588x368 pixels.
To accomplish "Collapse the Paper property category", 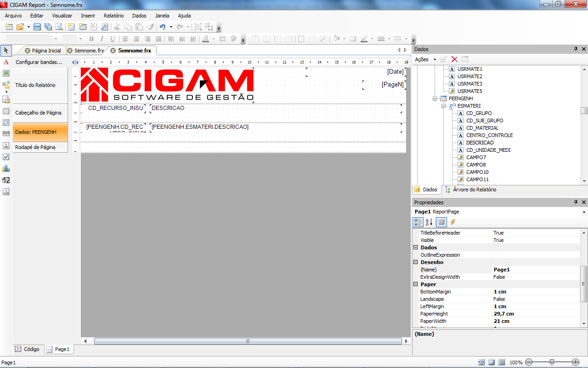I will point(416,284).
